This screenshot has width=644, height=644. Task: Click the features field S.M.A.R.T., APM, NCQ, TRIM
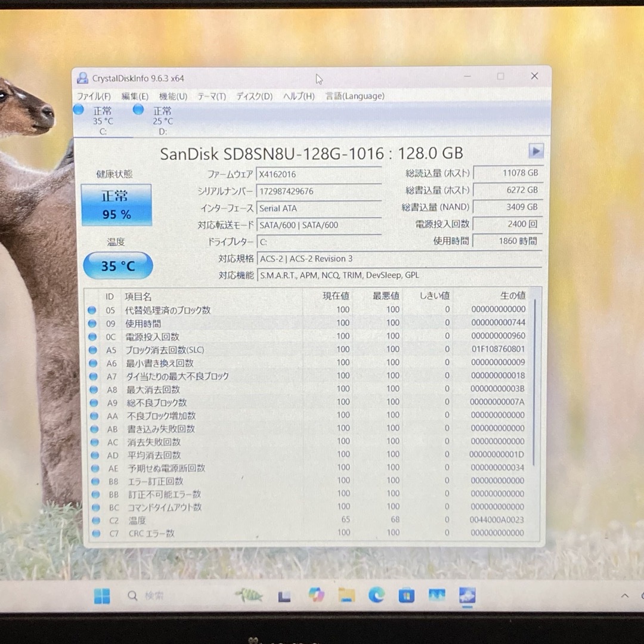click(400, 275)
